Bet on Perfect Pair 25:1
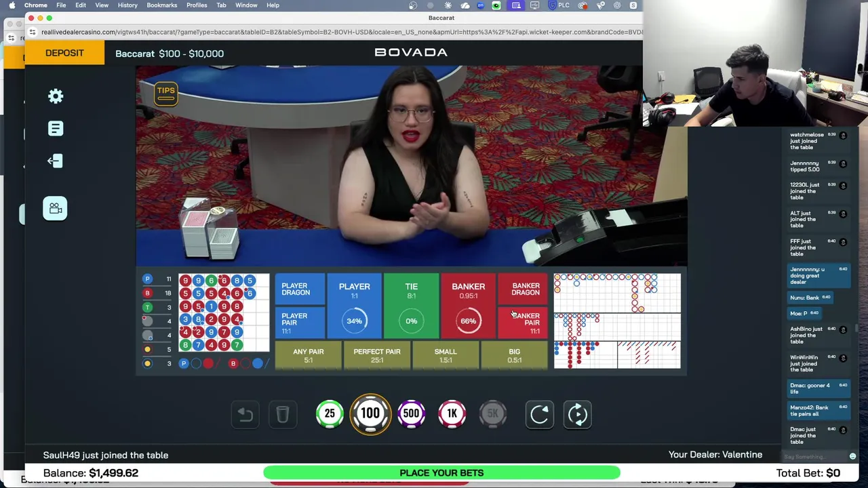The width and height of the screenshot is (868, 488). (x=377, y=355)
